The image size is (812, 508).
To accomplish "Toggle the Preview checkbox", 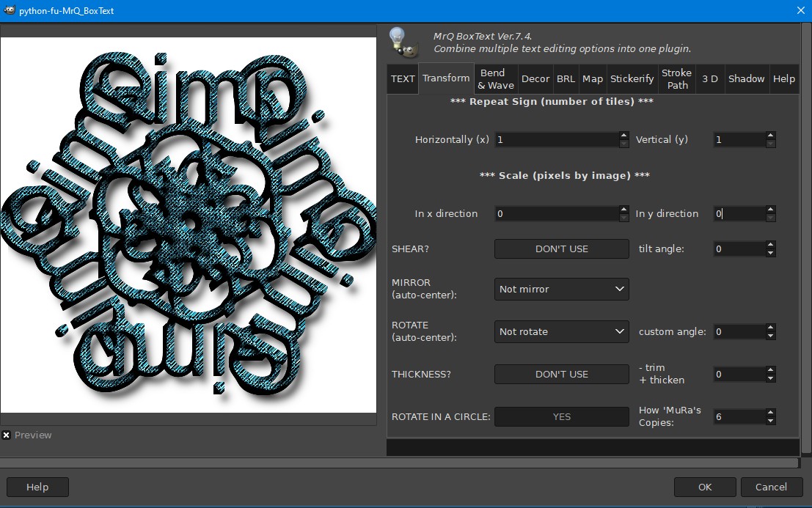I will pyautogui.click(x=6, y=435).
